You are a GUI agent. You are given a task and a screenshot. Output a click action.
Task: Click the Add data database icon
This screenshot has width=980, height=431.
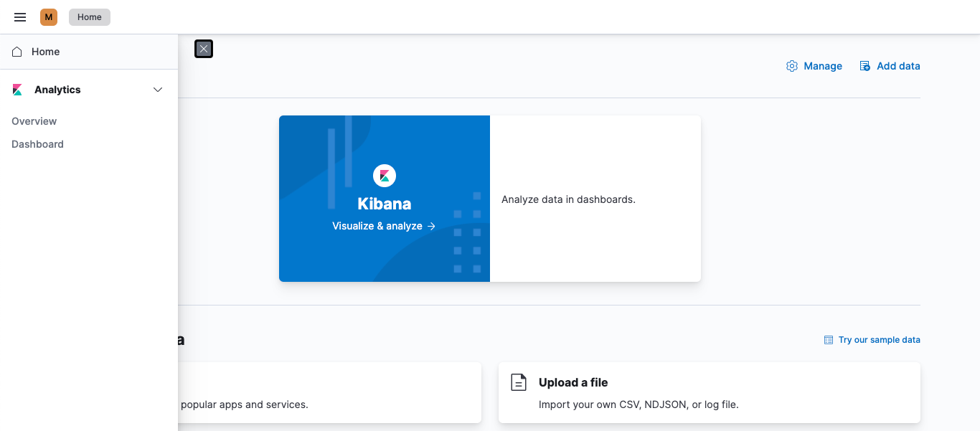[x=864, y=65]
